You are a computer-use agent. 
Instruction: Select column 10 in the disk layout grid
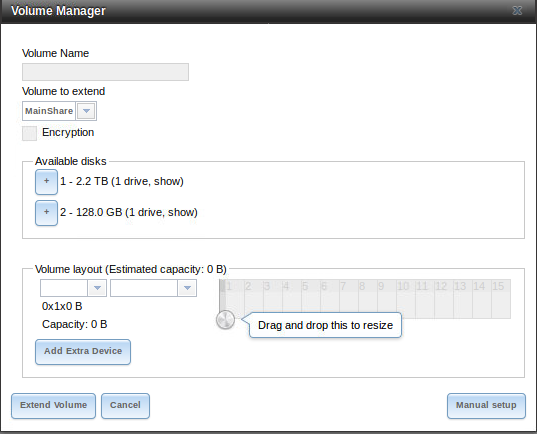406,299
